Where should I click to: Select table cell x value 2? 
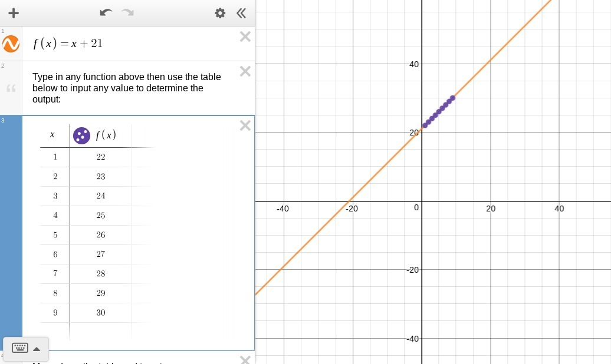pos(55,176)
